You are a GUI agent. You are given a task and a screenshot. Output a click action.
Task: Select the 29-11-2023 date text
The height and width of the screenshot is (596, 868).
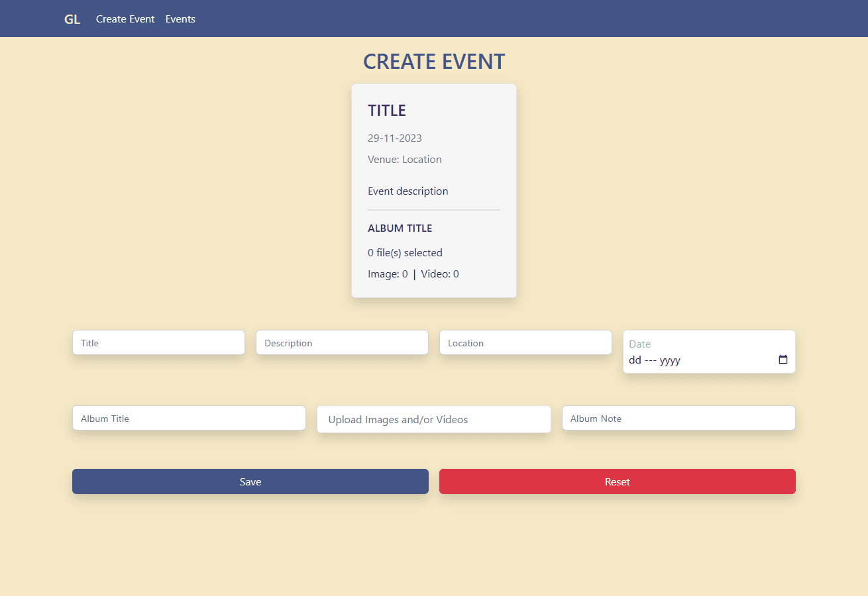point(395,138)
